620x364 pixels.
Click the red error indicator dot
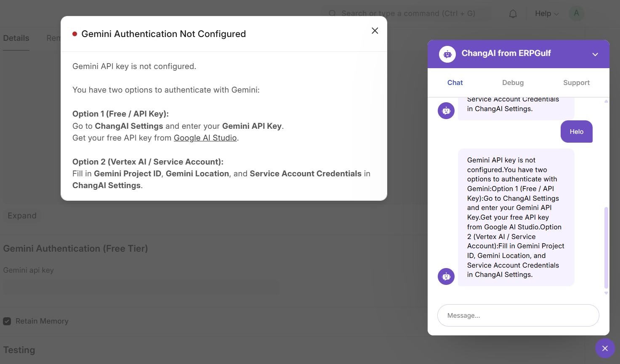(x=75, y=34)
